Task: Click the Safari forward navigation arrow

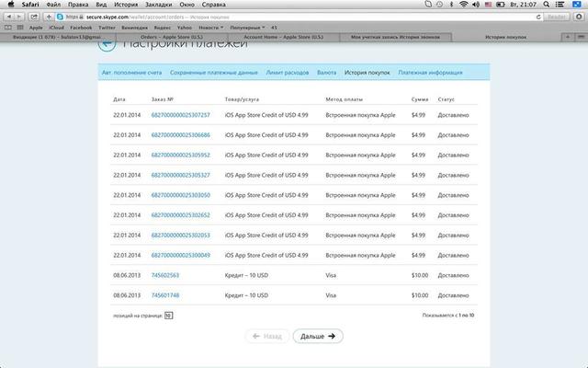Action: point(19,17)
